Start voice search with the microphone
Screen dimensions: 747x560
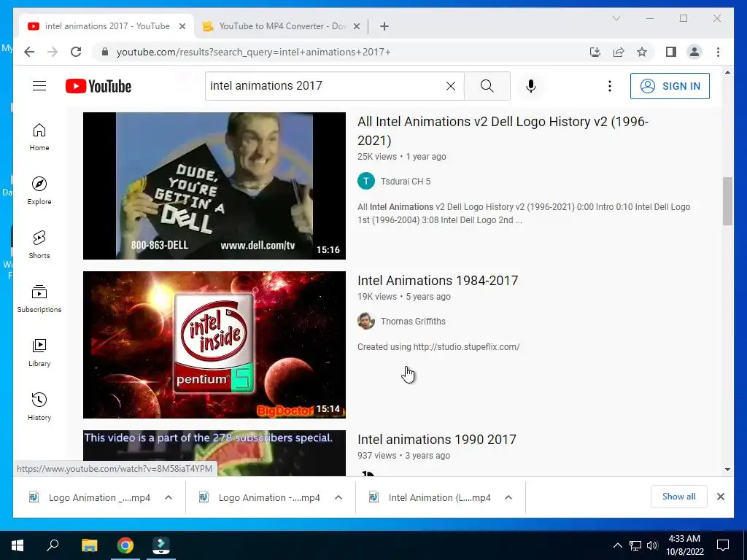531,86
